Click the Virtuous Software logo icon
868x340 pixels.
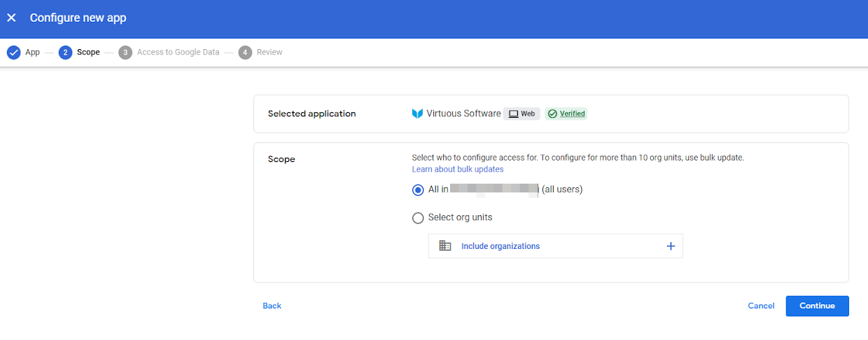pyautogui.click(x=417, y=114)
